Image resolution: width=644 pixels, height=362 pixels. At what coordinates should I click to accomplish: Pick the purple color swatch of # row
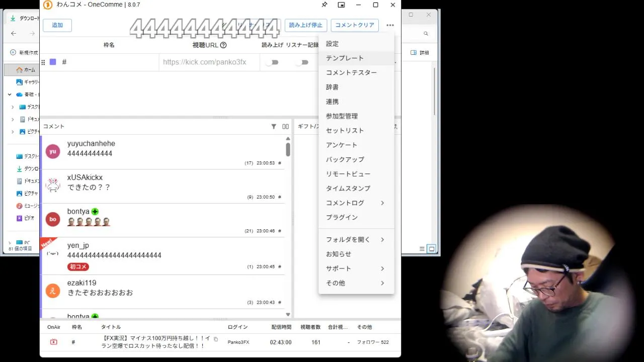pos(53,62)
